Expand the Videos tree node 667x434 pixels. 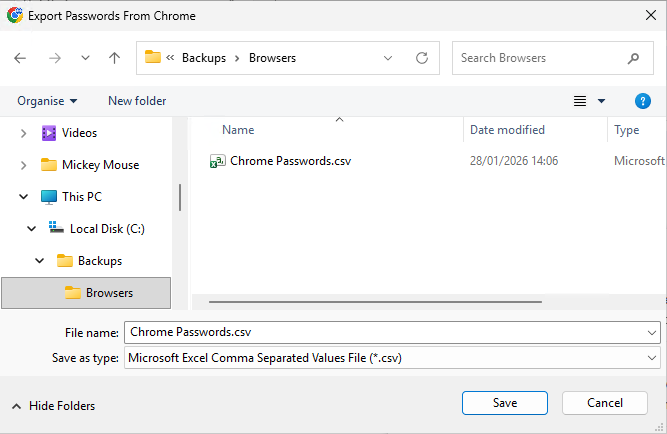[23, 133]
